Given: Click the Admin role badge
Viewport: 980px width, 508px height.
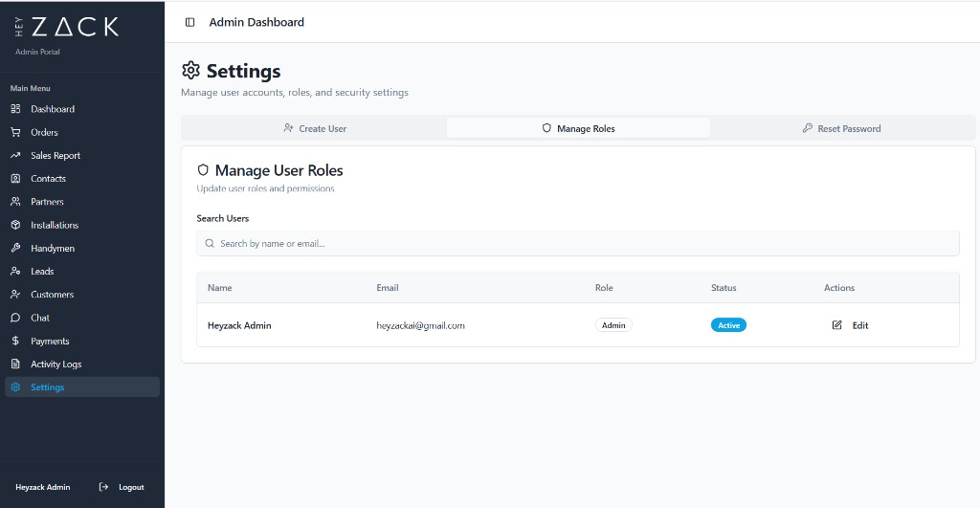Looking at the screenshot, I should coord(613,325).
